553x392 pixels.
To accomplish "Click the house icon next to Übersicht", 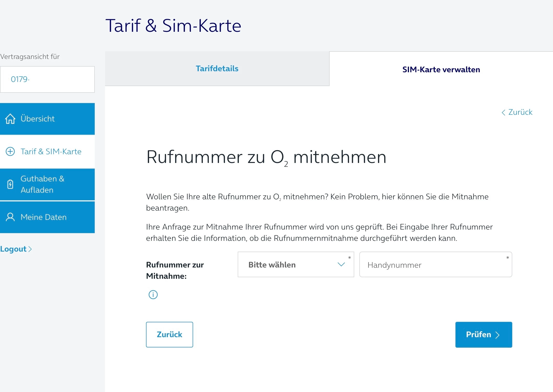I will [10, 119].
